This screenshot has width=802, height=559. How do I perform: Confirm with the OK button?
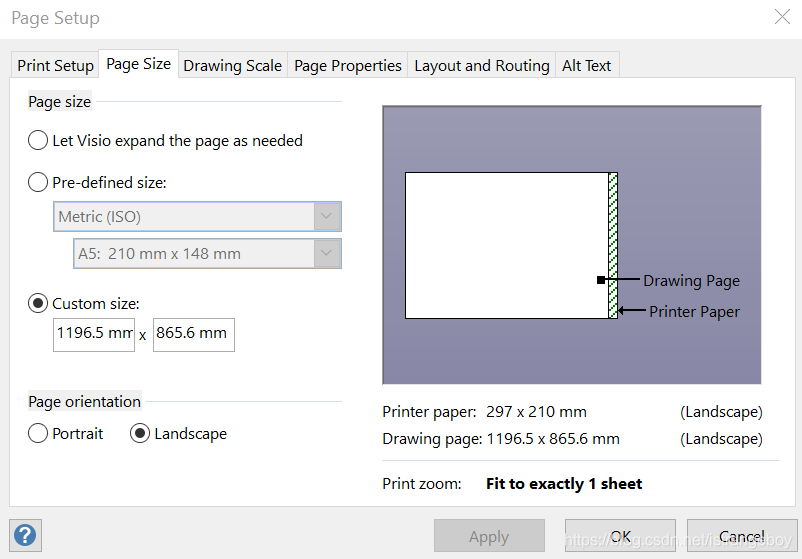pyautogui.click(x=620, y=536)
